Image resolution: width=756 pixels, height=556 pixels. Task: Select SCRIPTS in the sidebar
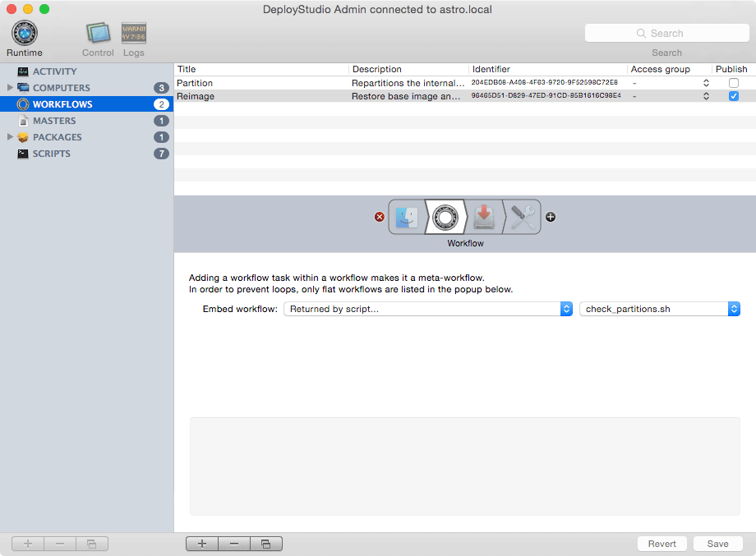coord(52,154)
